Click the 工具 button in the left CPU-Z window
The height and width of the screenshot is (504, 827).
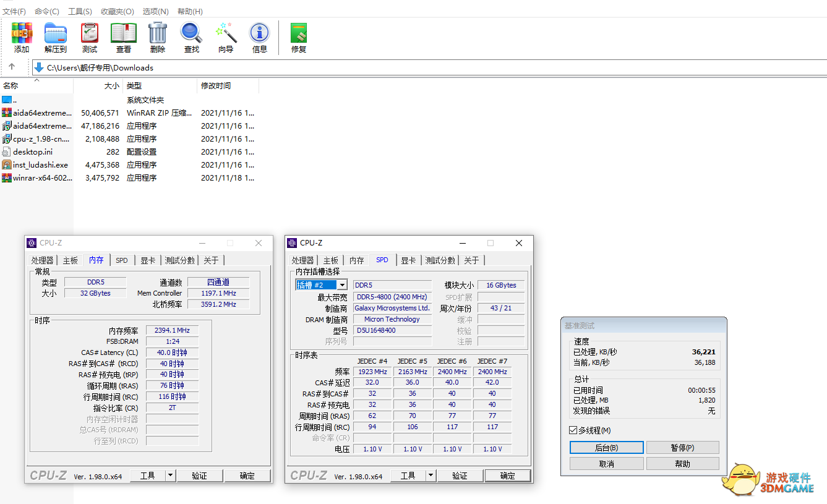click(x=148, y=476)
